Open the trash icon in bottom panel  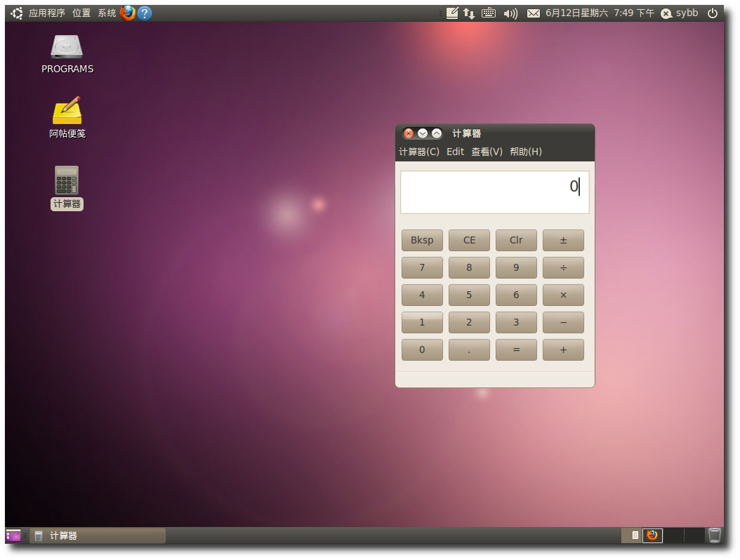tap(715, 535)
